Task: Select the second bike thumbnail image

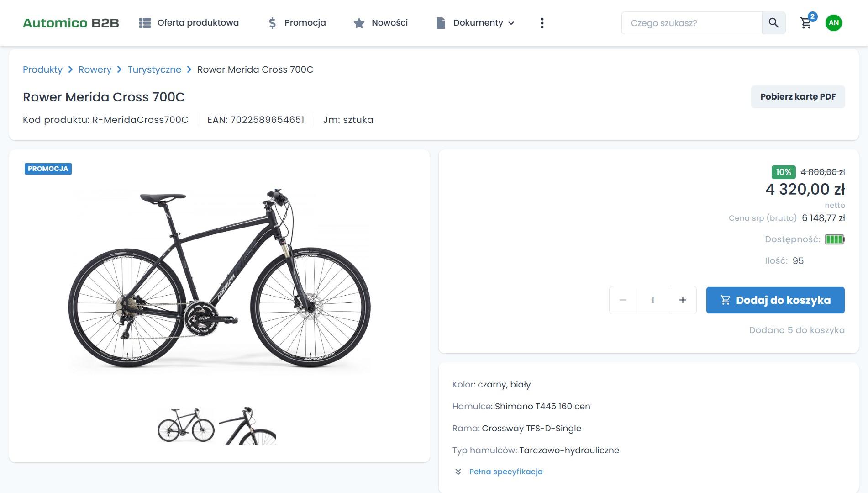Action: tap(247, 426)
